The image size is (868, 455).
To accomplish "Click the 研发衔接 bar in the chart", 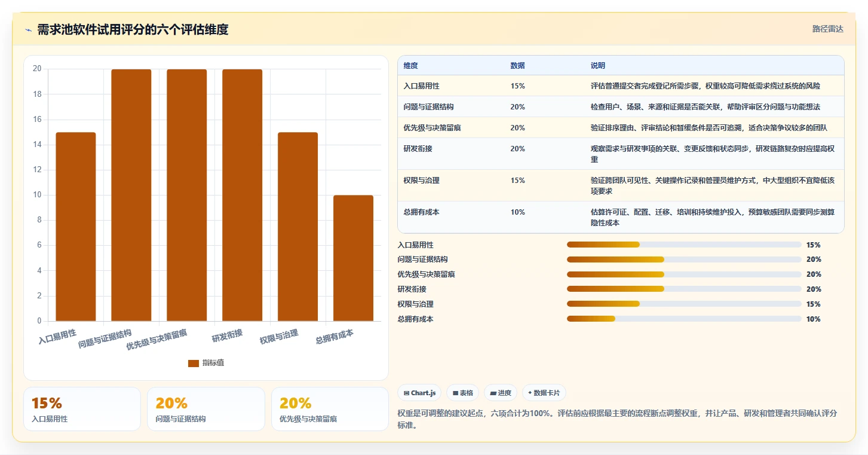I will (243, 195).
